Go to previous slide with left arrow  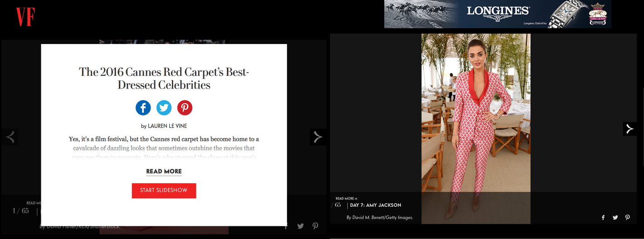pos(10,137)
